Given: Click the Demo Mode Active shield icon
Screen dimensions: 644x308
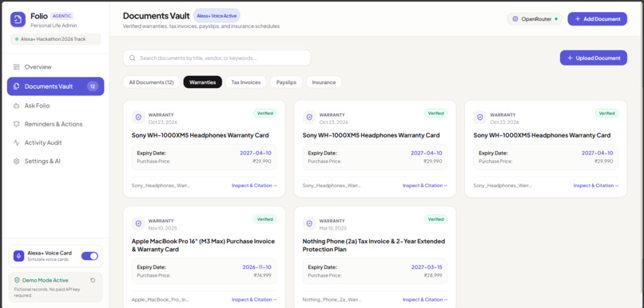Looking at the screenshot, I should pyautogui.click(x=17, y=280).
